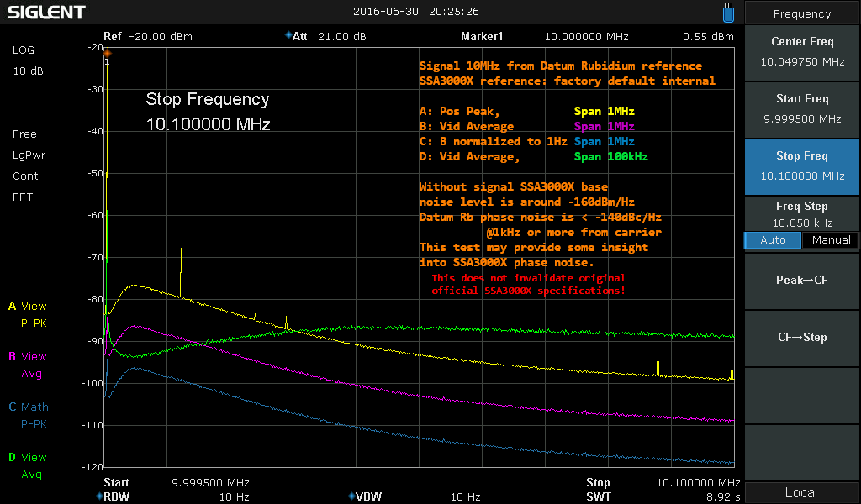Select yellow trace A View P-PK label
861x504 pixels.
pos(29,314)
